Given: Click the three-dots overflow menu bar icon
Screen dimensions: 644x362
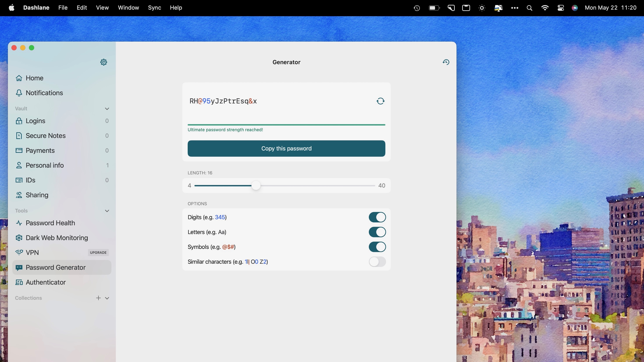Looking at the screenshot, I should tap(515, 8).
